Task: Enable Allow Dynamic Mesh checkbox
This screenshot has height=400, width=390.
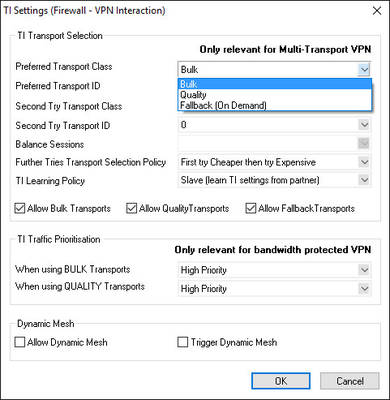Action: coord(20,342)
